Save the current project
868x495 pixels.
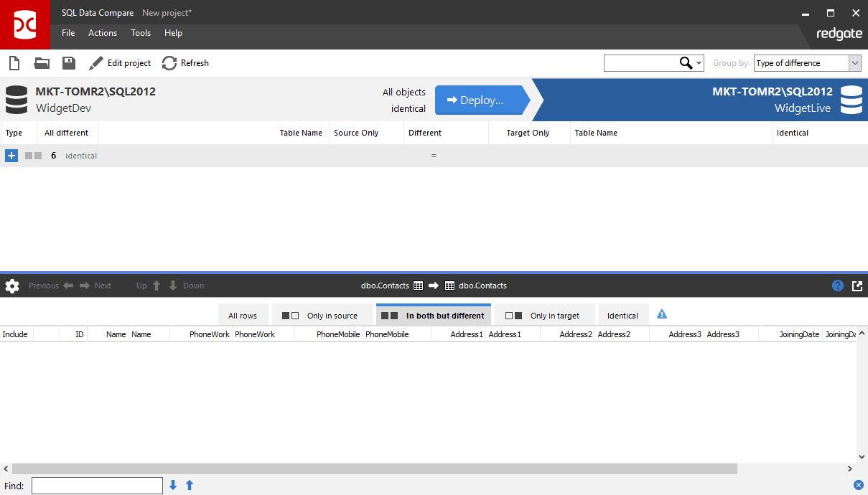[68, 63]
